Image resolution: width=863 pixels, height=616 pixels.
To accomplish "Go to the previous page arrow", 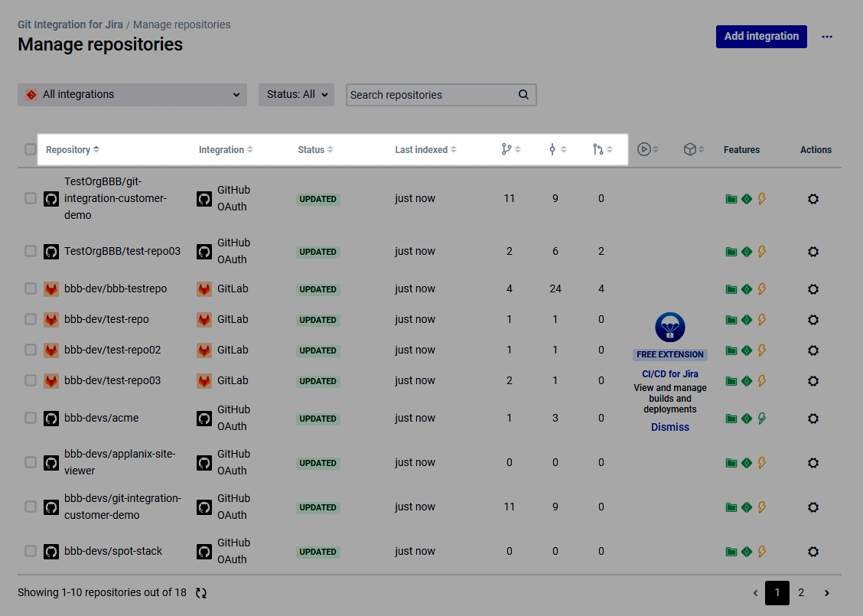I will click(755, 593).
